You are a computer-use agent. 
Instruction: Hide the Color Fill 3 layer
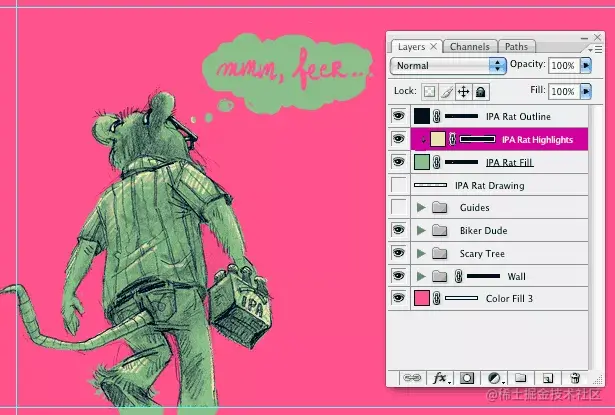tap(398, 299)
